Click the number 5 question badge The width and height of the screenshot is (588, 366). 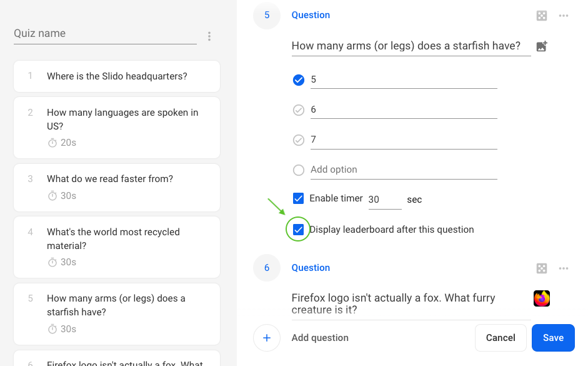click(267, 16)
